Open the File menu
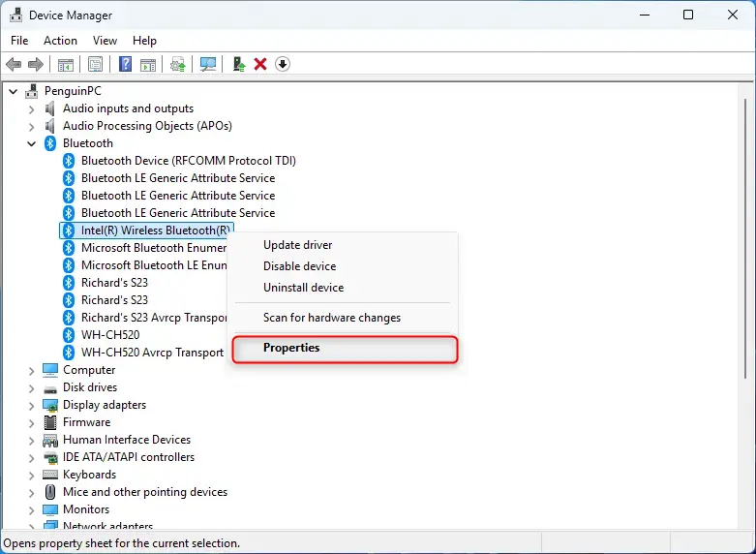Image resolution: width=756 pixels, height=554 pixels. click(19, 41)
